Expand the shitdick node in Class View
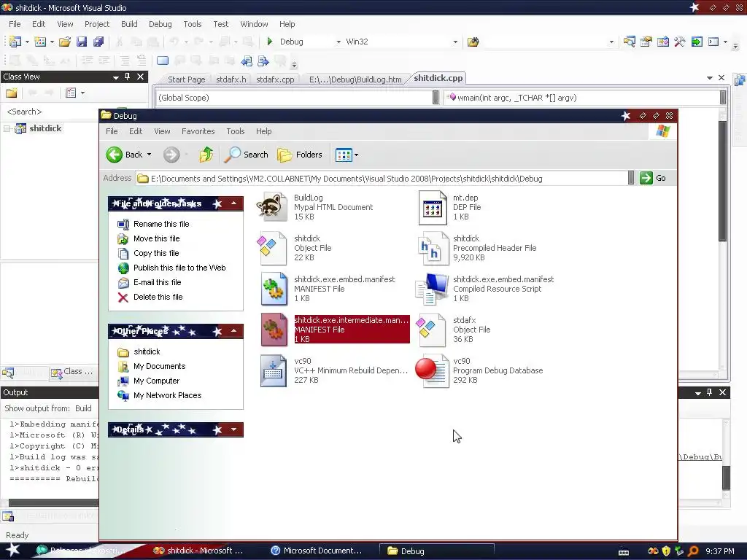The width and height of the screenshot is (747, 560). [7, 128]
